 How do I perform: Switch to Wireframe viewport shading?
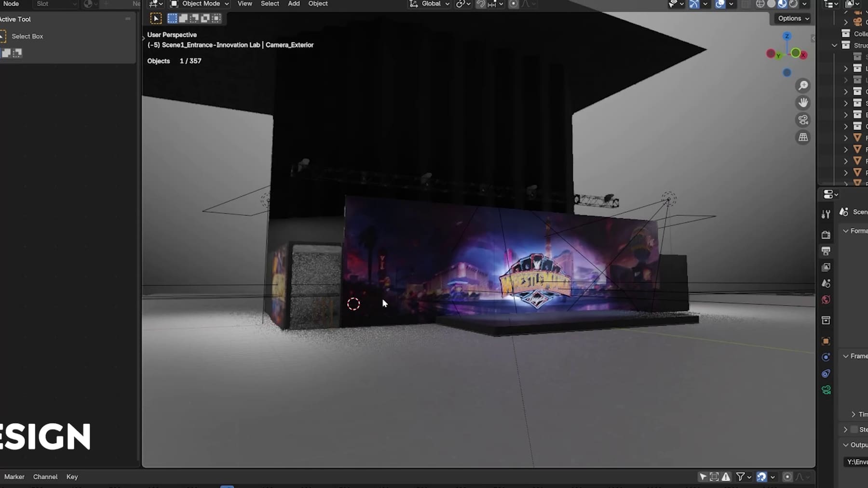tap(760, 4)
